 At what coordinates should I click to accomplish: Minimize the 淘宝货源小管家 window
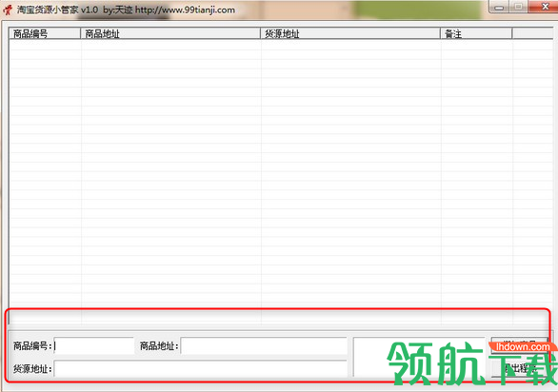[x=499, y=7]
